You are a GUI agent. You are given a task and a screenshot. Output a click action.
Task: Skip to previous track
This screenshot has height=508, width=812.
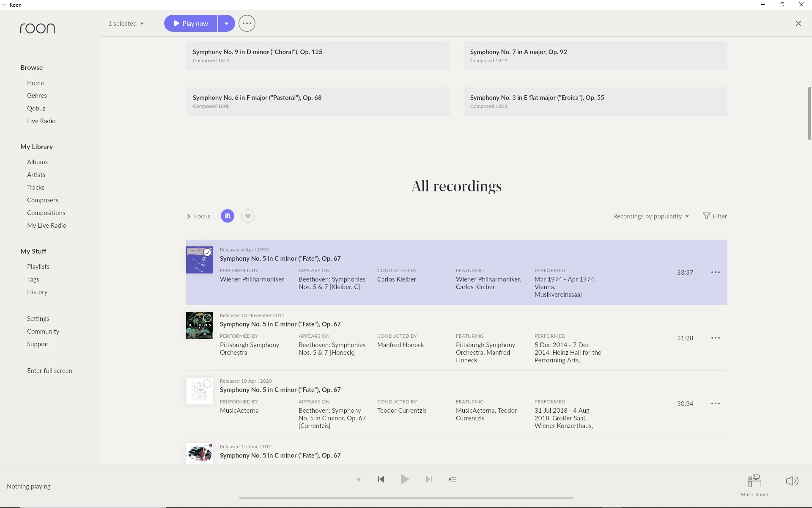point(381,479)
